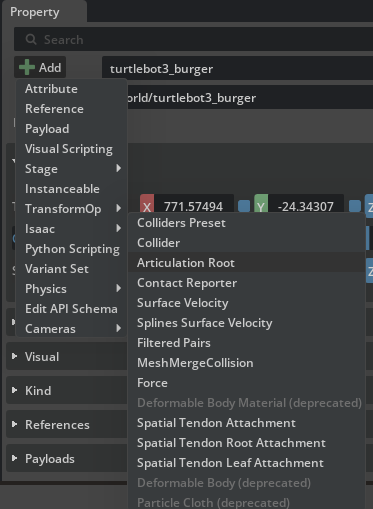Expand the Payloads section
Image resolution: width=373 pixels, height=509 pixels.
(x=14, y=458)
